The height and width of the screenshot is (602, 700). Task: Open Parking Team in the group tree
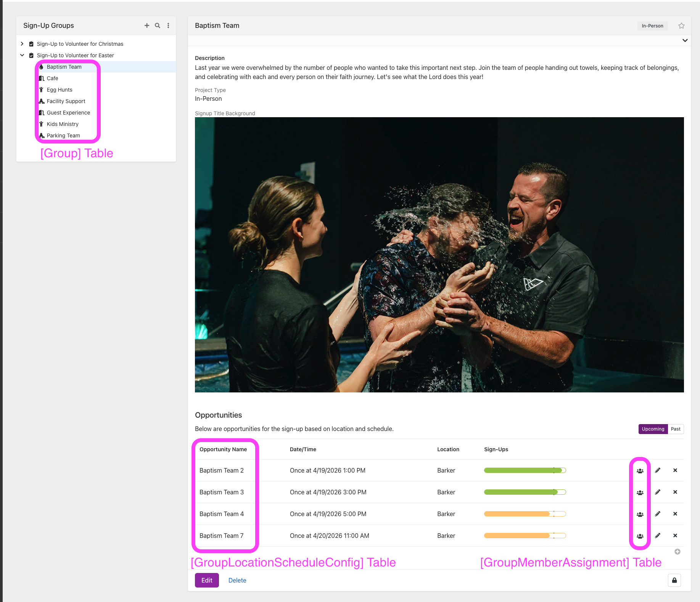63,136
